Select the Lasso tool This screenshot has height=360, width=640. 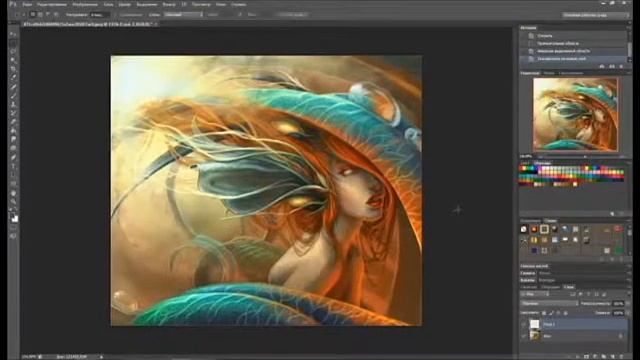click(13, 51)
